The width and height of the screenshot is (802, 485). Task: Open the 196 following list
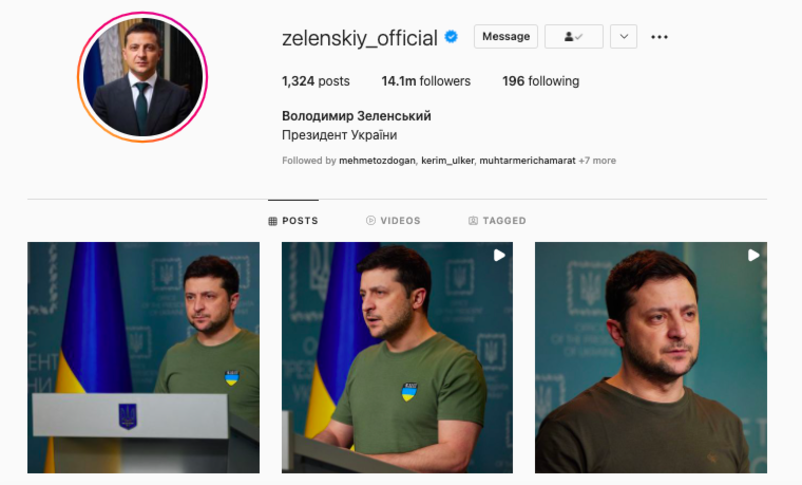541,81
